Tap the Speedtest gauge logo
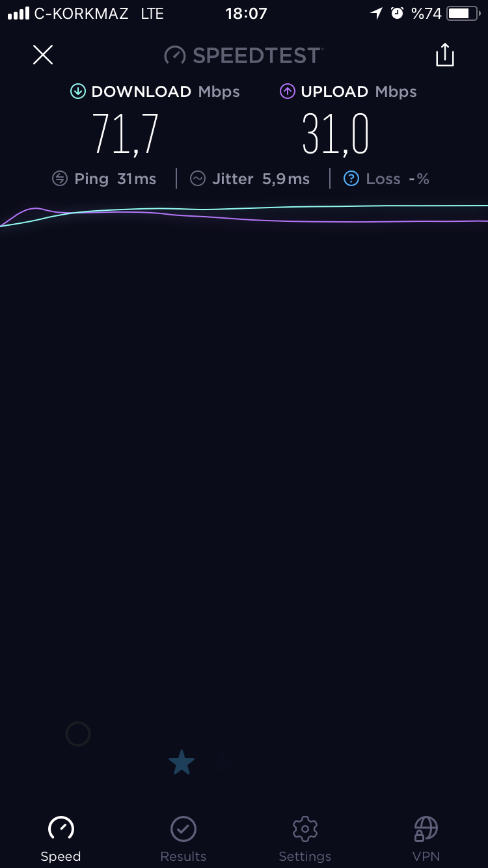The height and width of the screenshot is (868, 488). click(x=175, y=56)
